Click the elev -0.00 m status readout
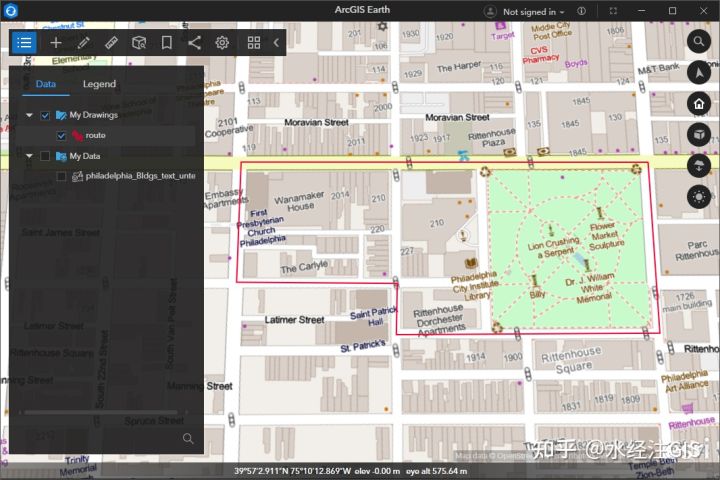720x480 pixels. [x=377, y=471]
